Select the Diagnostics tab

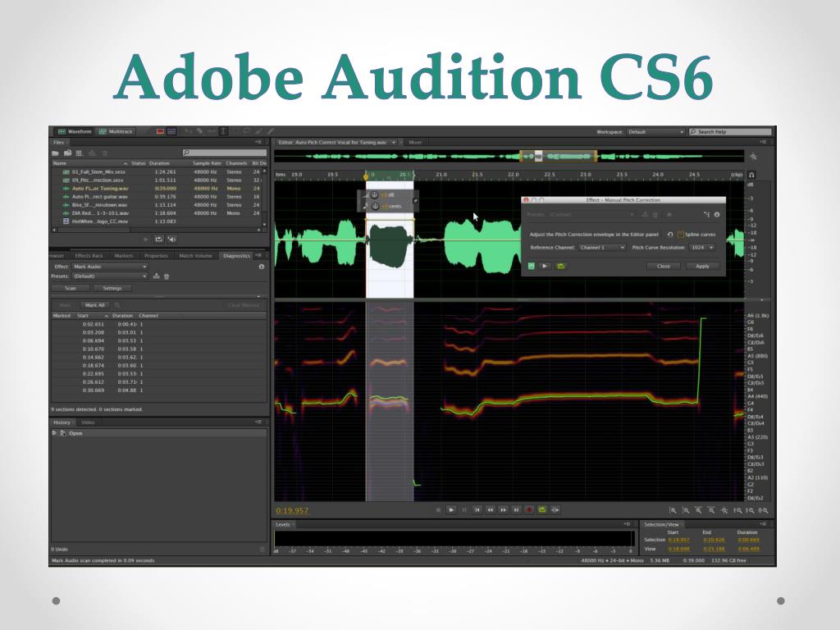(236, 256)
